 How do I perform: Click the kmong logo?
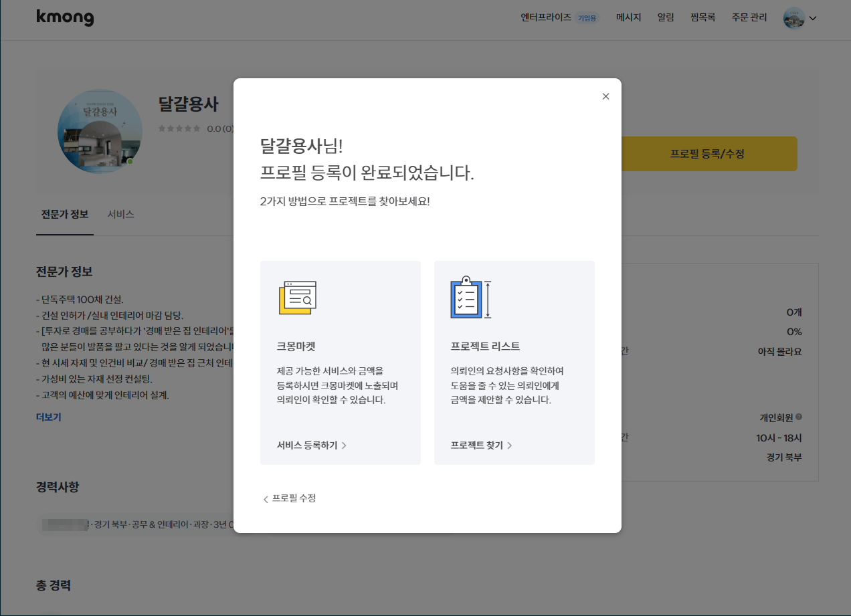pyautogui.click(x=65, y=18)
